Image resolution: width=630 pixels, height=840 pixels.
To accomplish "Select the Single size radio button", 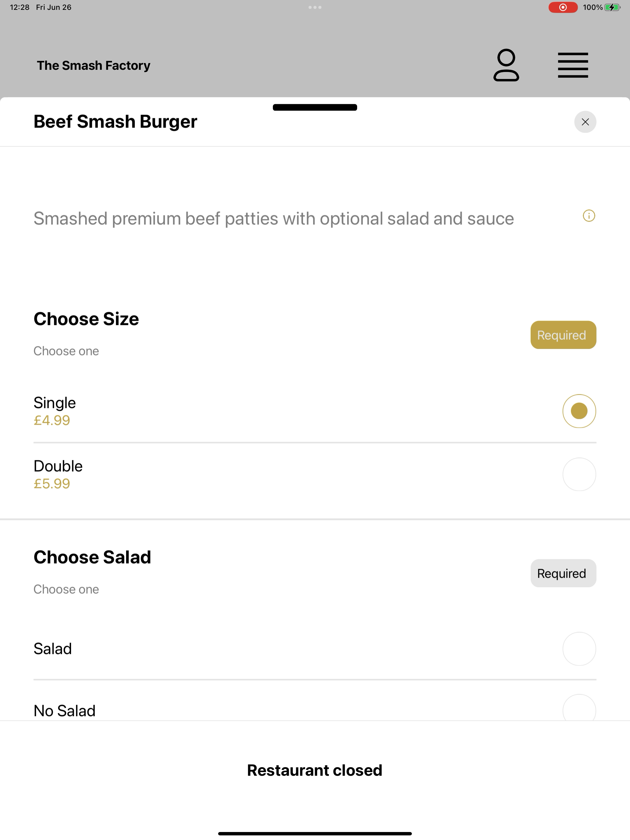I will [579, 411].
